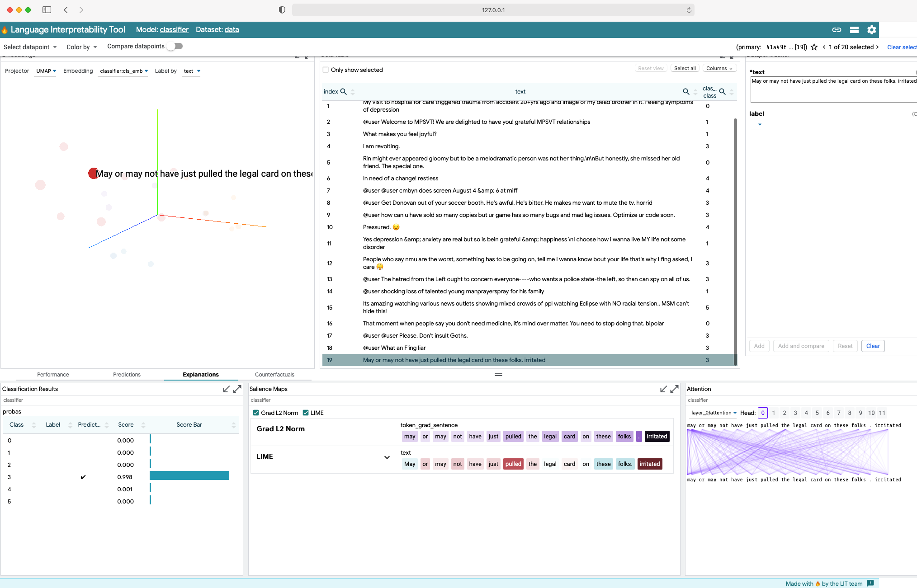Maximize the Salience Maps panel
This screenshot has height=588, width=917.
674,389
